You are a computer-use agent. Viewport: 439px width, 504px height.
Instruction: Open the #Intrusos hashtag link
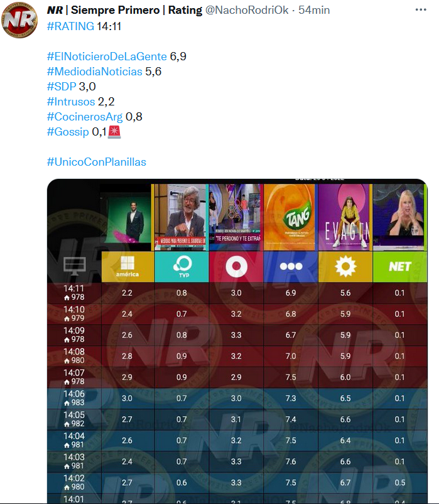click(x=71, y=102)
